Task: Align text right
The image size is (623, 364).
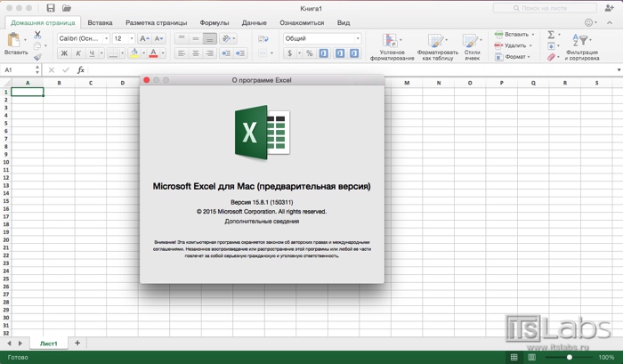Action: pos(210,53)
